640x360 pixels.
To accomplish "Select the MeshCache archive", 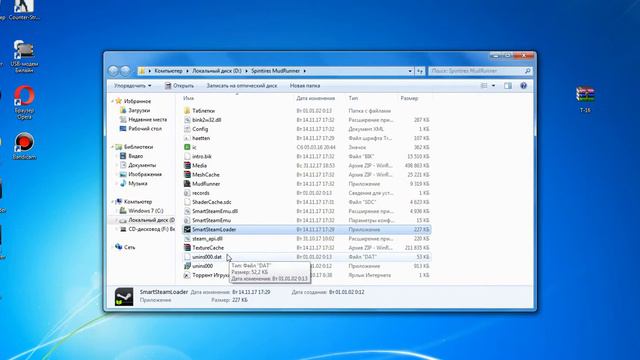I will 306,175.
